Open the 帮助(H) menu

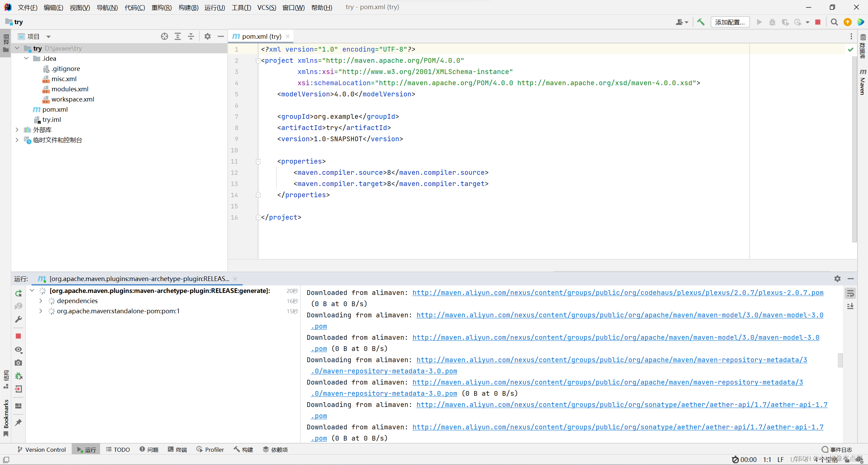coord(322,7)
